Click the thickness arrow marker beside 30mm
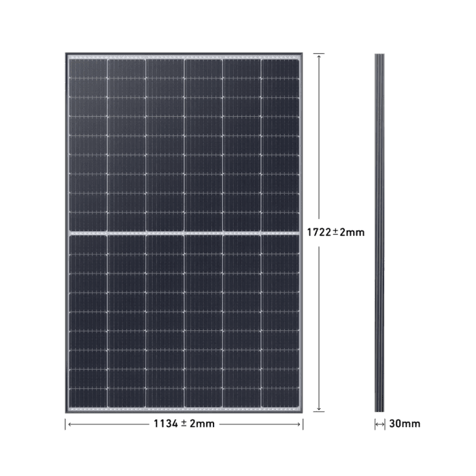476x476 pixels. click(379, 424)
